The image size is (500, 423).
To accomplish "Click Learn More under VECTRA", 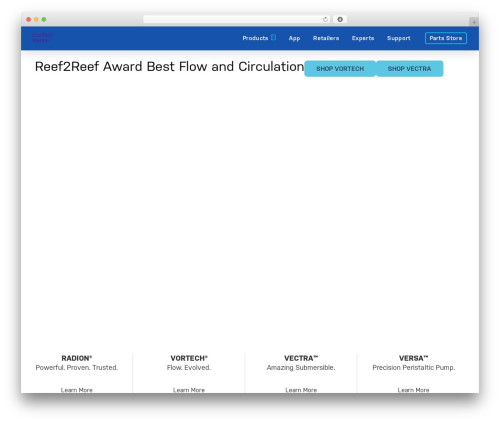I will pyautogui.click(x=301, y=390).
